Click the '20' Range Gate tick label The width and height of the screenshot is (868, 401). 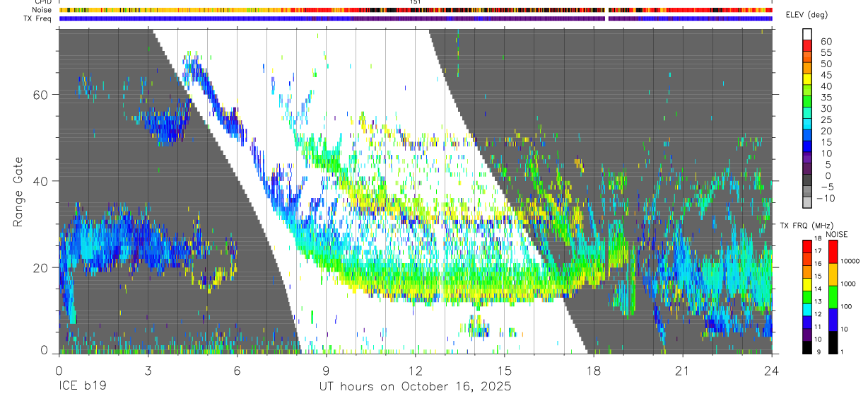40,267
